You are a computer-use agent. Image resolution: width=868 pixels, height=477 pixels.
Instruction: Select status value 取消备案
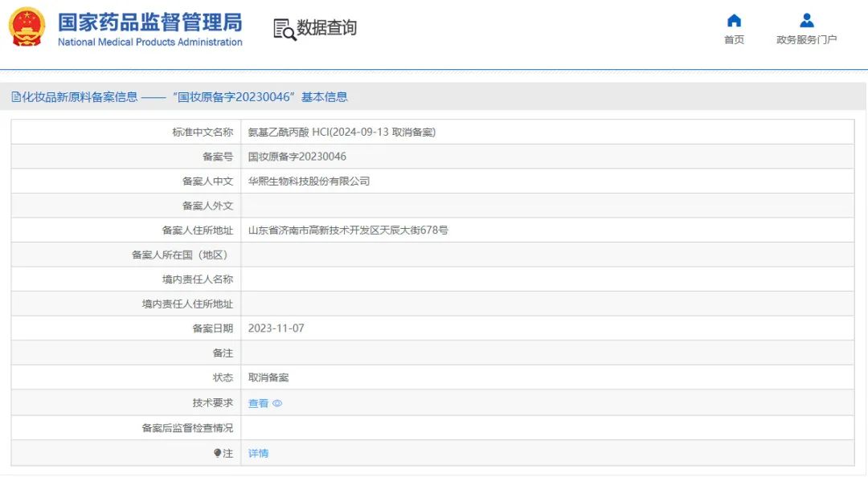[x=268, y=377]
